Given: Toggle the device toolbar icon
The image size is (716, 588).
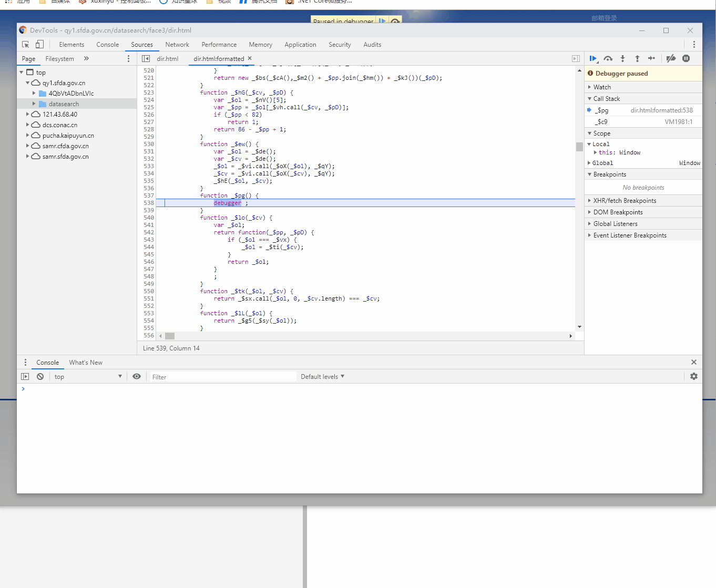Looking at the screenshot, I should pos(39,45).
